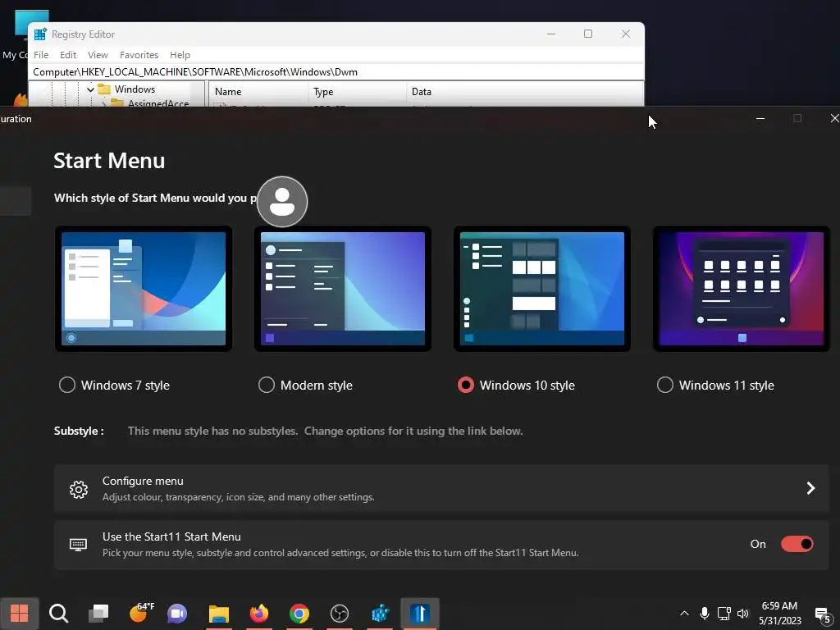
Task: Select AssignedAcce key in registry tree
Action: point(158,103)
